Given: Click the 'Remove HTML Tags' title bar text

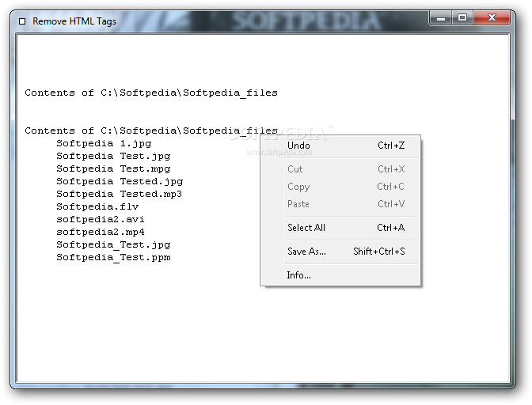Looking at the screenshot, I should 74,21.
